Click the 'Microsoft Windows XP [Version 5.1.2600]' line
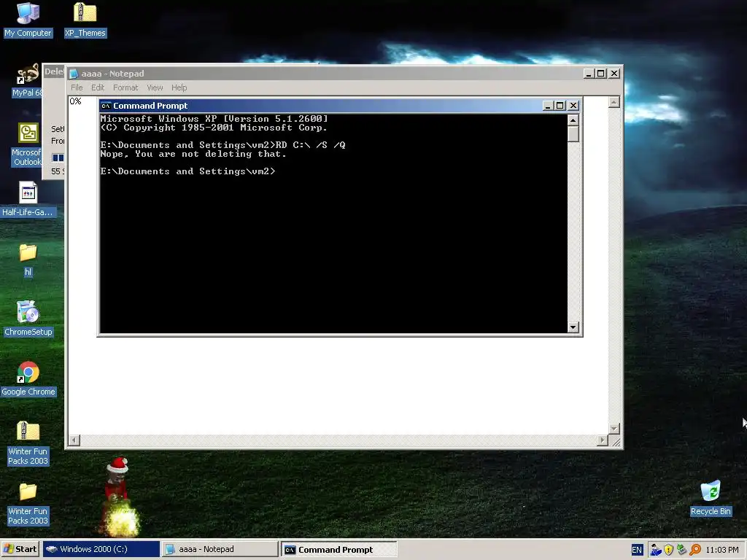 (214, 119)
